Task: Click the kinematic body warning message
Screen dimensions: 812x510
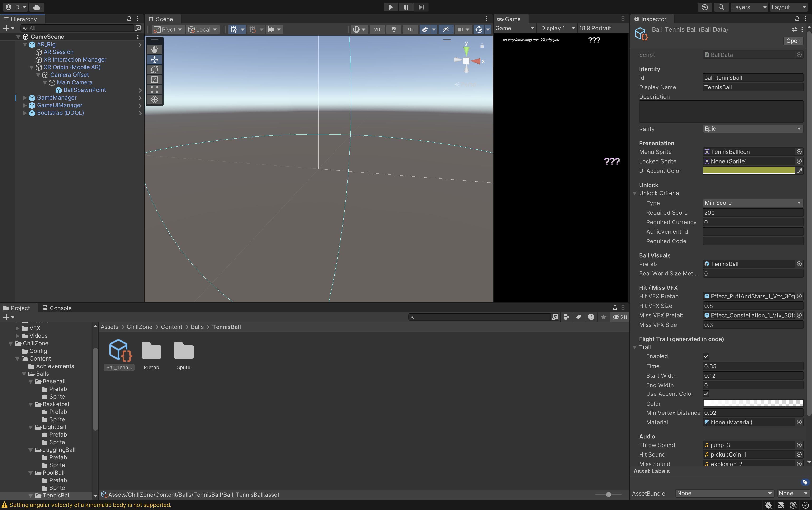Action: pos(90,505)
